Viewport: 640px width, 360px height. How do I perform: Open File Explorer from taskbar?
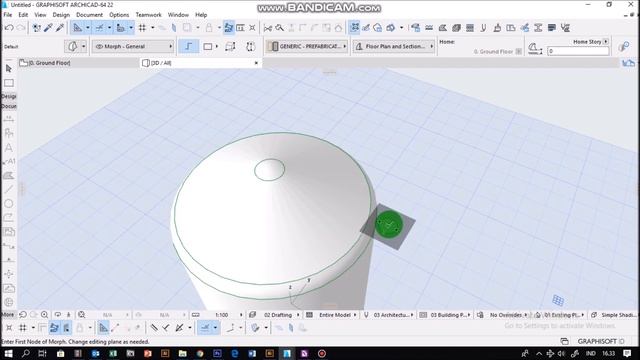pyautogui.click(x=182, y=353)
